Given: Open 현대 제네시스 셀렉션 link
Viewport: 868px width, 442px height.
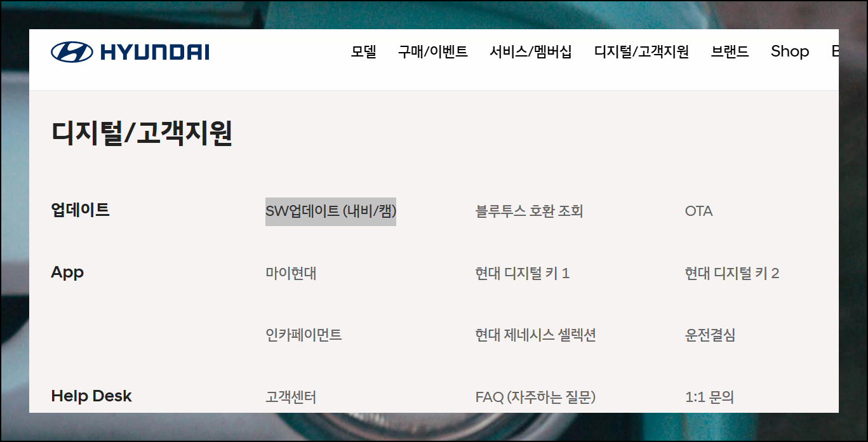Looking at the screenshot, I should tap(536, 335).
